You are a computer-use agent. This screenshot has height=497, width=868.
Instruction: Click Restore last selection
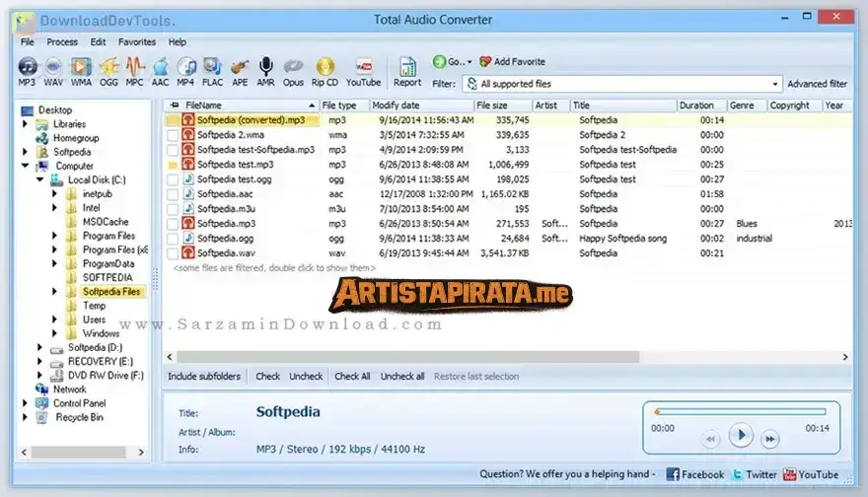coord(476,377)
